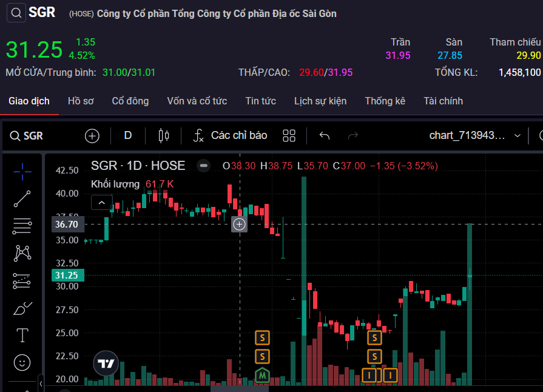Open the Thống kê tab

point(385,101)
